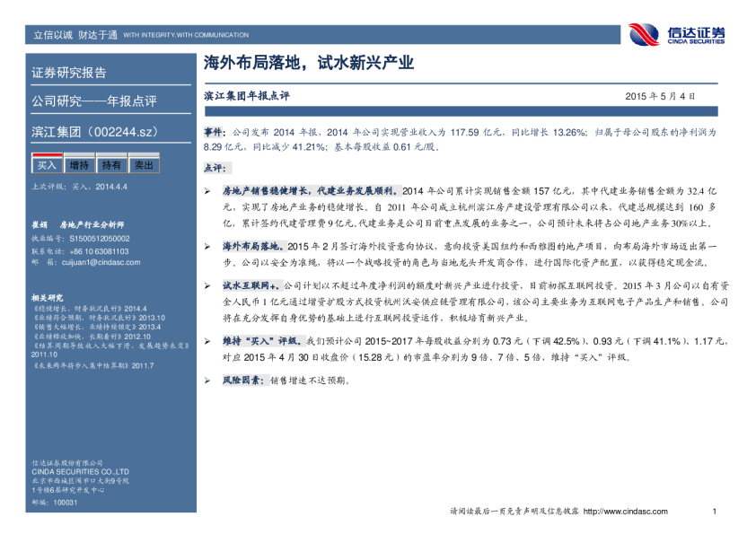
Task: Click arrow bullet before 试水互联网+
Action: point(207,285)
